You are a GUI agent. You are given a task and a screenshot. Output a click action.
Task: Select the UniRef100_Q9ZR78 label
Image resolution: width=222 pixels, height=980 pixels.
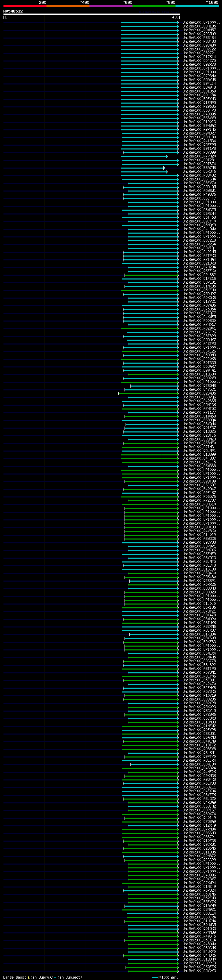[199, 64]
